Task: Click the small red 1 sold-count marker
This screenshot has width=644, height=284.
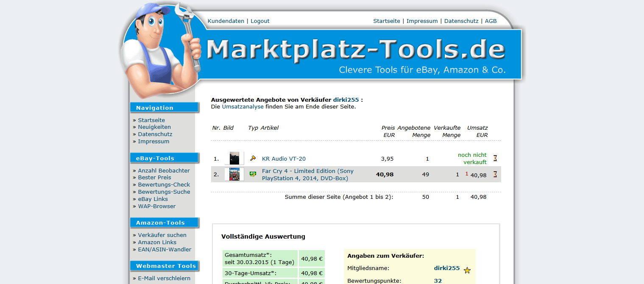Action: click(x=467, y=174)
